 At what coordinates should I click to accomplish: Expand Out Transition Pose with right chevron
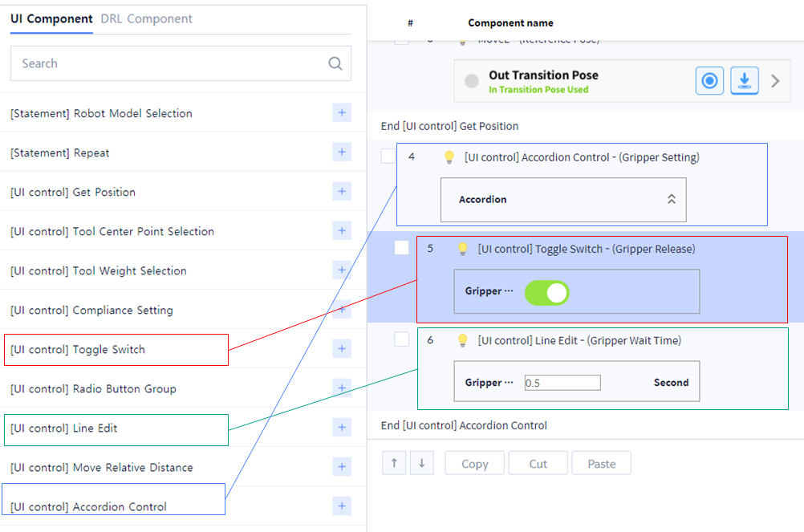[775, 81]
